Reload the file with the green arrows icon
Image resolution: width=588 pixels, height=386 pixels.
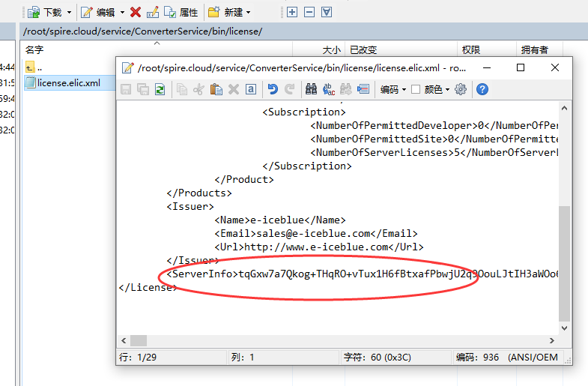point(160,89)
